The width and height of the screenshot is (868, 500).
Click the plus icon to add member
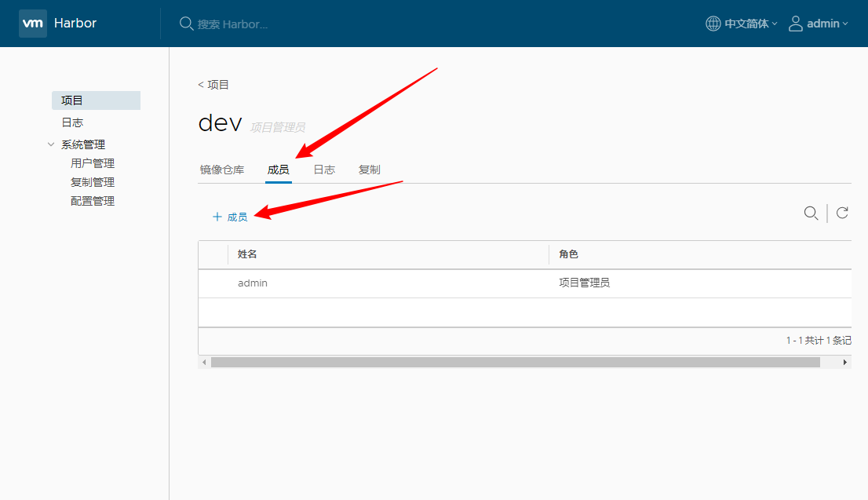point(217,217)
